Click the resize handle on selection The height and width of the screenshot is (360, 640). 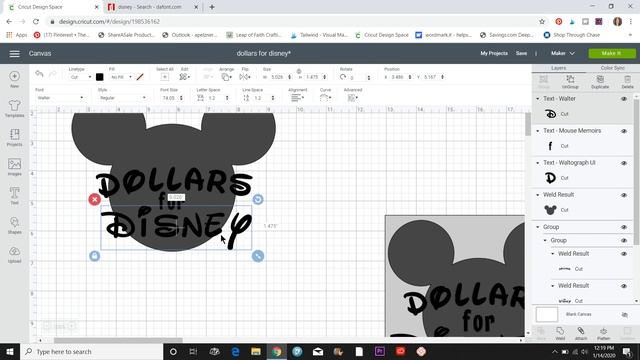[x=258, y=256]
